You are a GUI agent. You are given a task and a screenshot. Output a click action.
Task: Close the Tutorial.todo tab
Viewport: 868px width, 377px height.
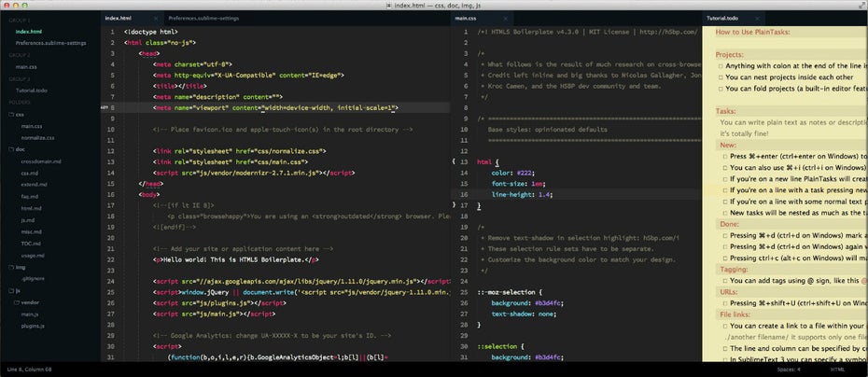(757, 19)
